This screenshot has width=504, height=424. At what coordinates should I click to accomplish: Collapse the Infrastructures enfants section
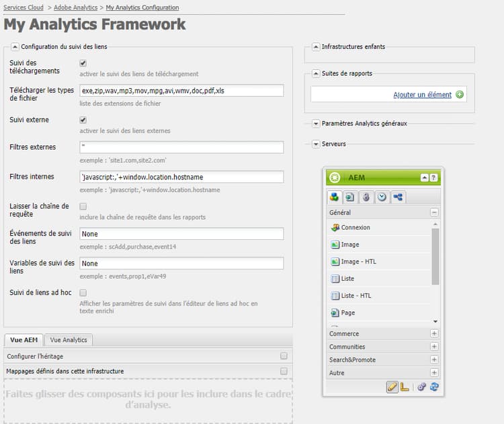[316, 47]
